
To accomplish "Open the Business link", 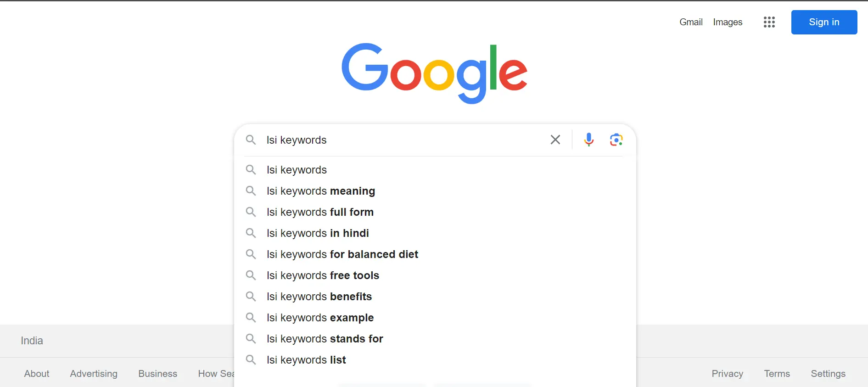I will 157,373.
